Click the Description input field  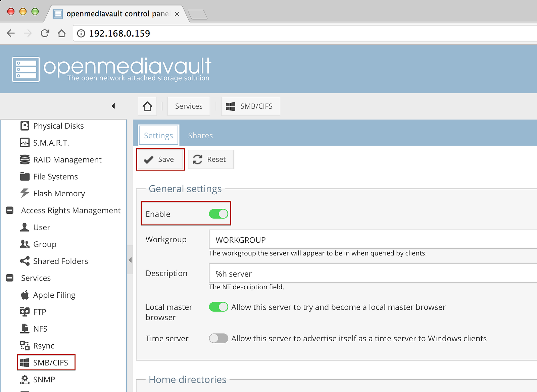(373, 273)
